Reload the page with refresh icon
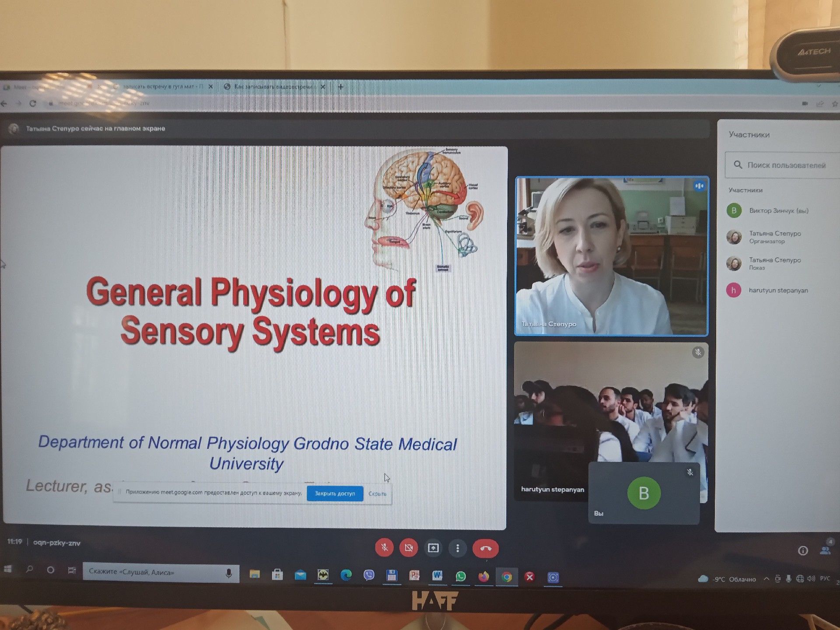The height and width of the screenshot is (630, 840). click(x=33, y=103)
